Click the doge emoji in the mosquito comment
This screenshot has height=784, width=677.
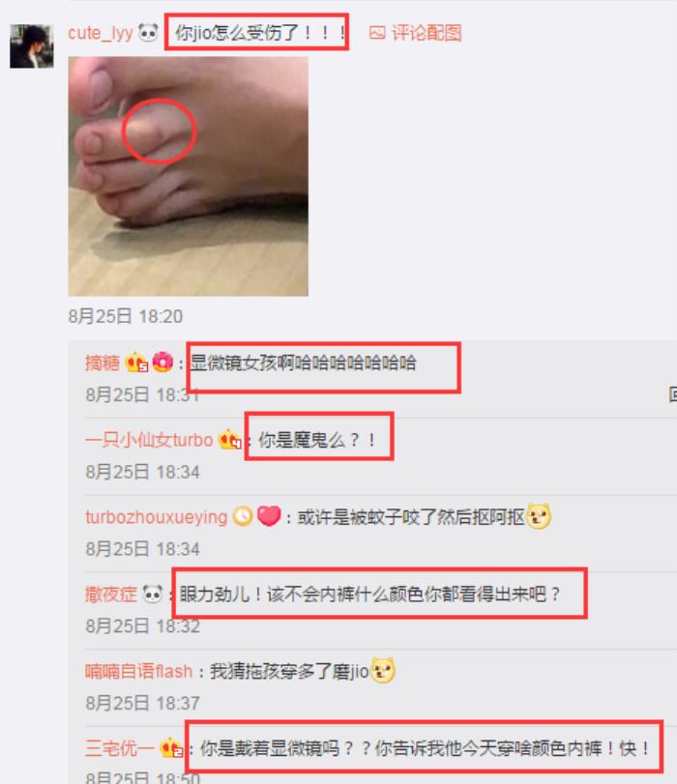click(539, 516)
